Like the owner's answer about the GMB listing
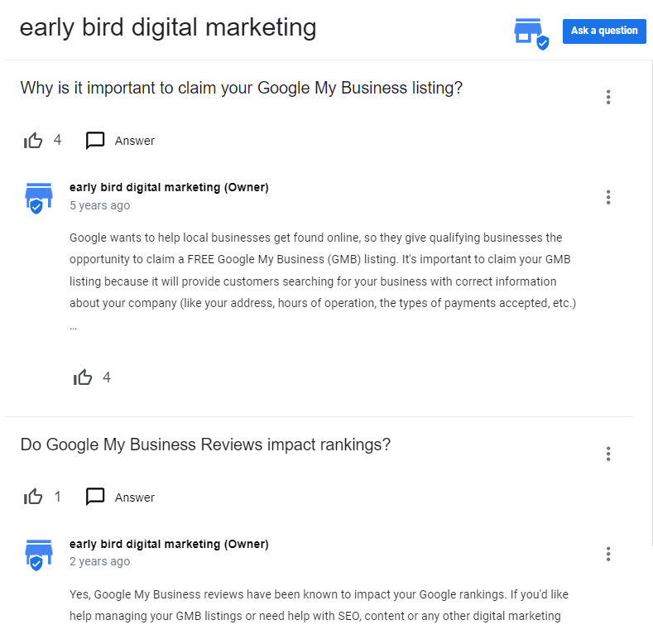The width and height of the screenshot is (653, 644). coord(83,378)
